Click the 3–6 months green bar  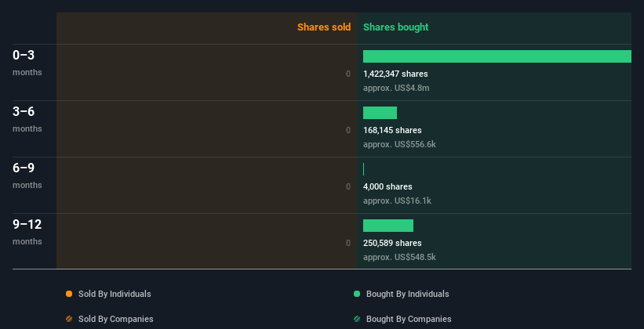pyautogui.click(x=380, y=113)
